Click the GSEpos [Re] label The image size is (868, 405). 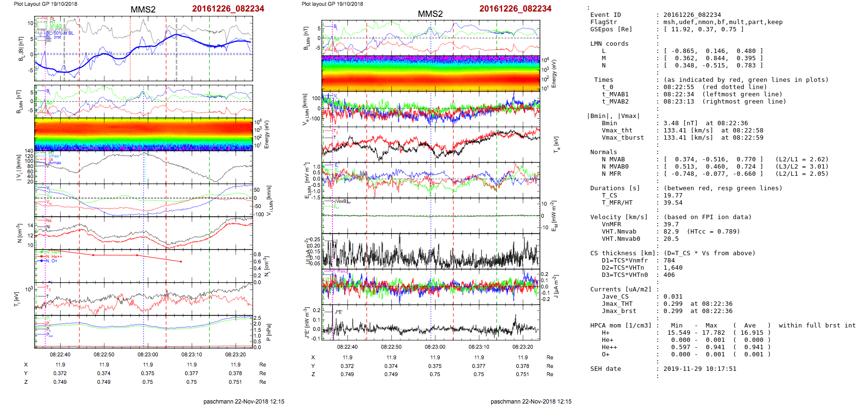[611, 29]
